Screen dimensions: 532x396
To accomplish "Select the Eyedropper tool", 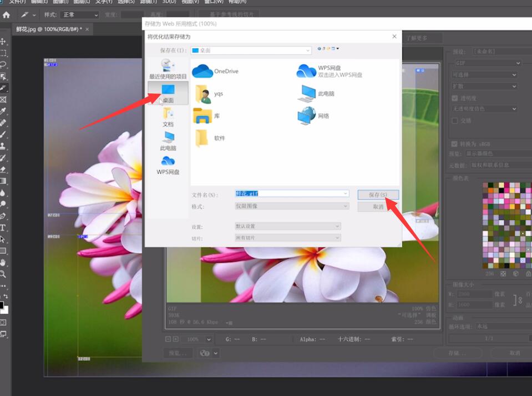I will tap(3, 111).
